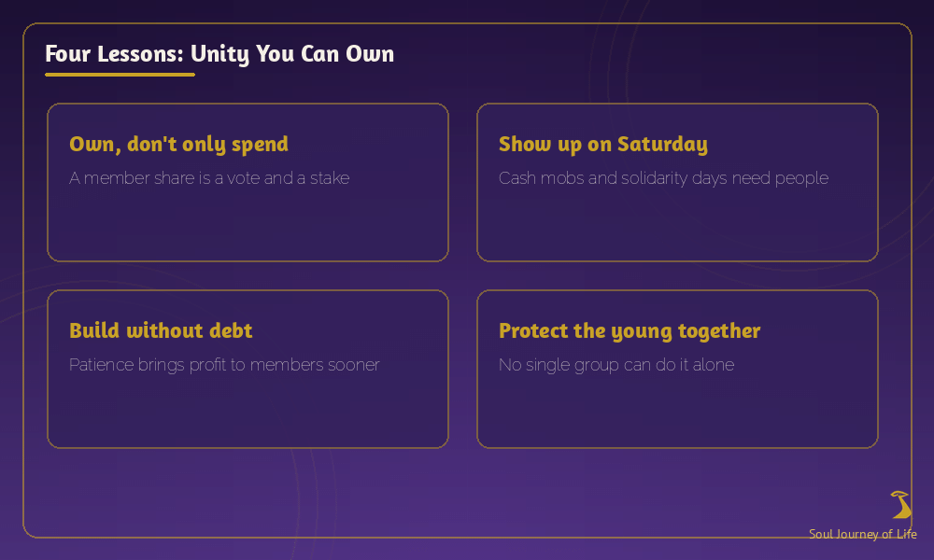Click the 'Show up on Saturday' heading
The height and width of the screenshot is (560, 934).
pyautogui.click(x=603, y=144)
